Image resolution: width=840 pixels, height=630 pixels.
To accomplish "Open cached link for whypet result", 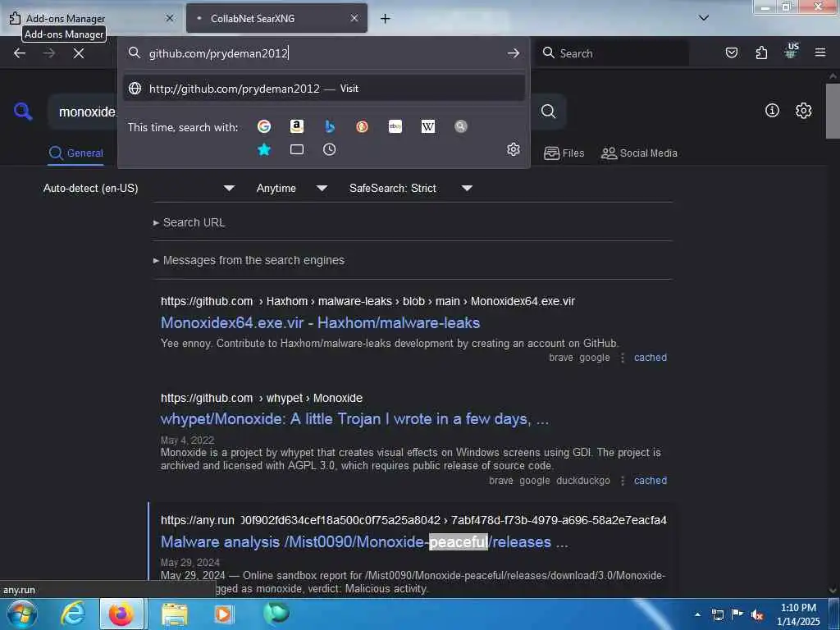I will 651,481.
